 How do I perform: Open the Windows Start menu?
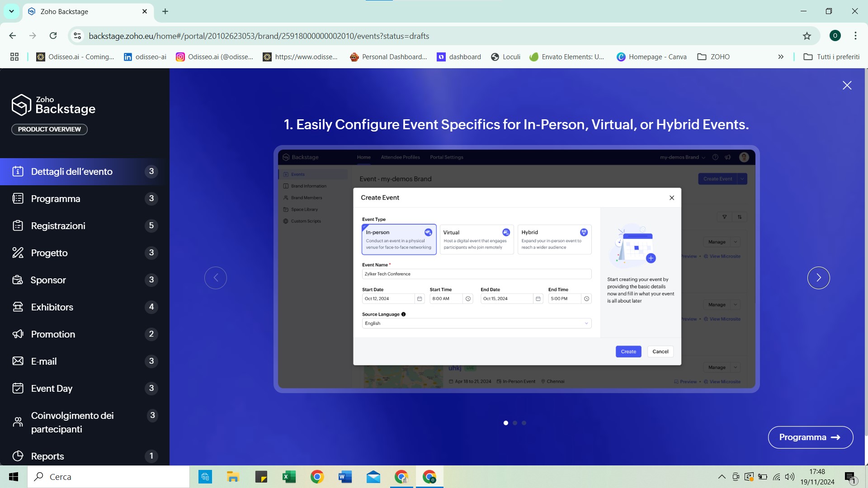[14, 477]
